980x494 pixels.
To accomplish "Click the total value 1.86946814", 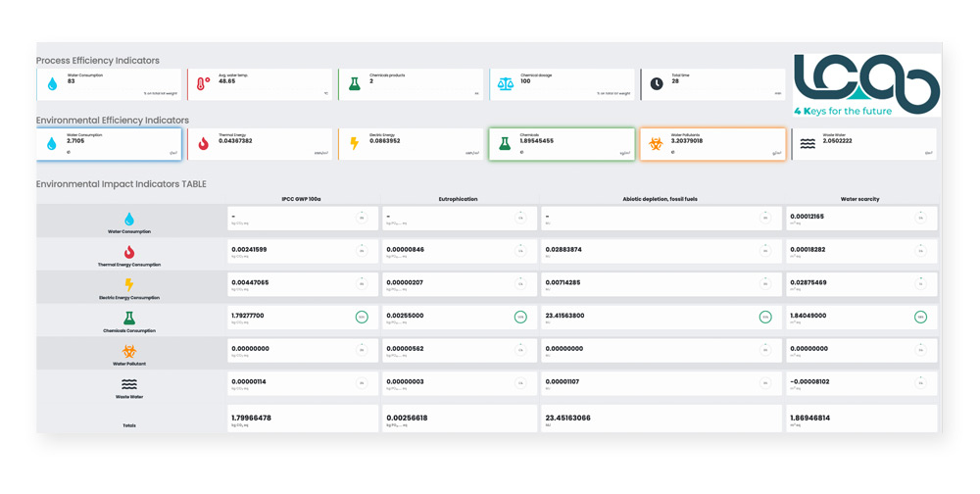I will pos(810,418).
